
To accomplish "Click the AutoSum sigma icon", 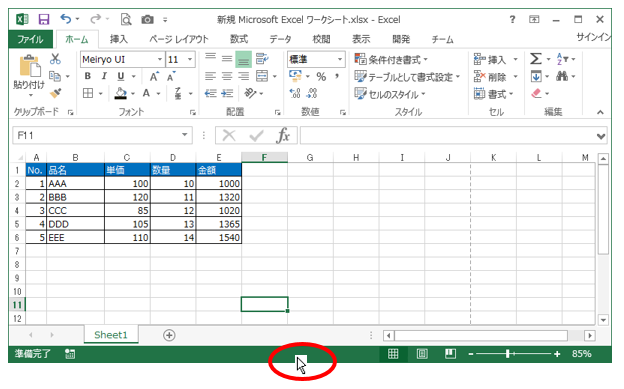I will [536, 59].
